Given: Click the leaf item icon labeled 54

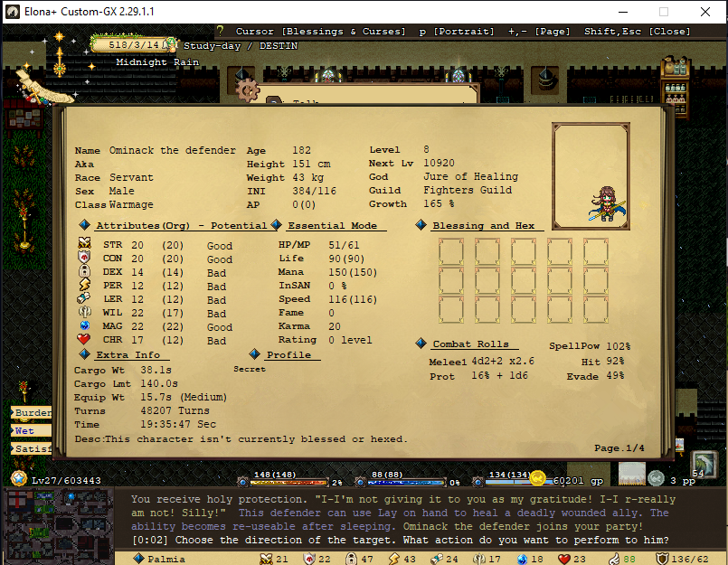Looking at the screenshot, I should click(704, 465).
